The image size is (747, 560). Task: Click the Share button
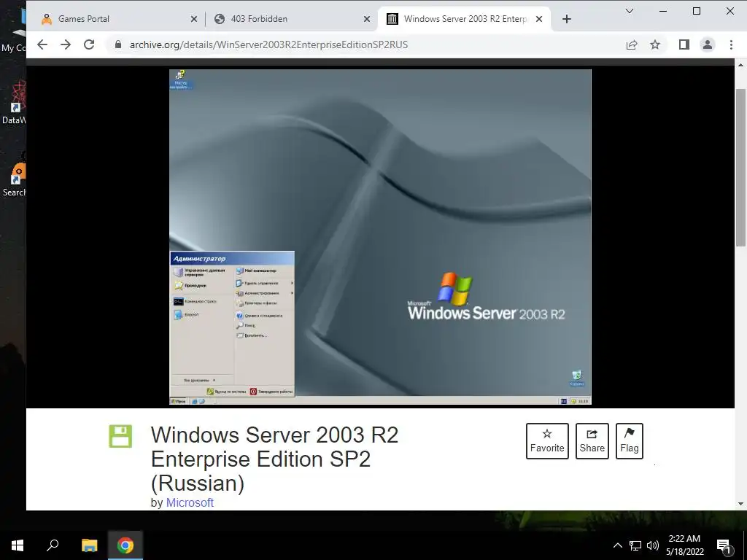coord(592,441)
